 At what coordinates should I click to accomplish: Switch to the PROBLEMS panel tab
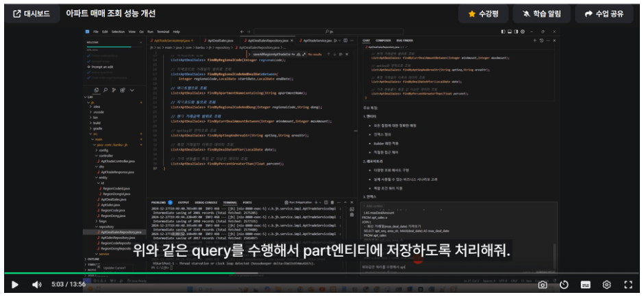tap(158, 203)
